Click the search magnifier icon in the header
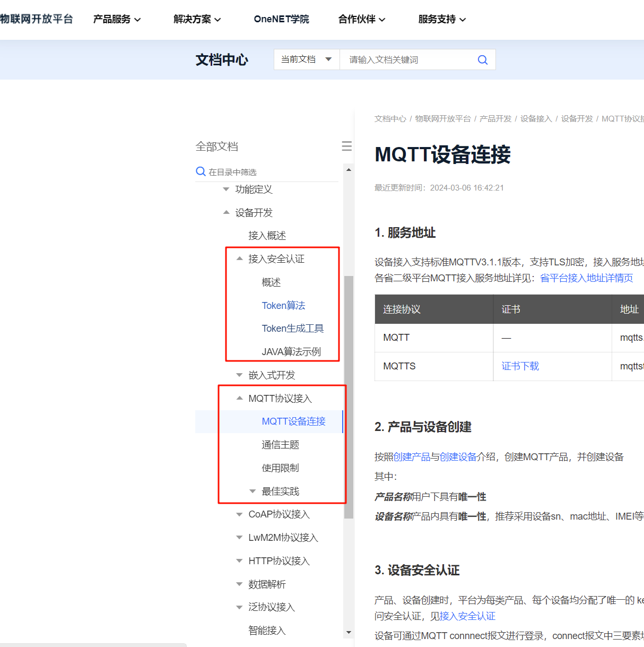Image resolution: width=644 pixels, height=647 pixels. coord(482,59)
